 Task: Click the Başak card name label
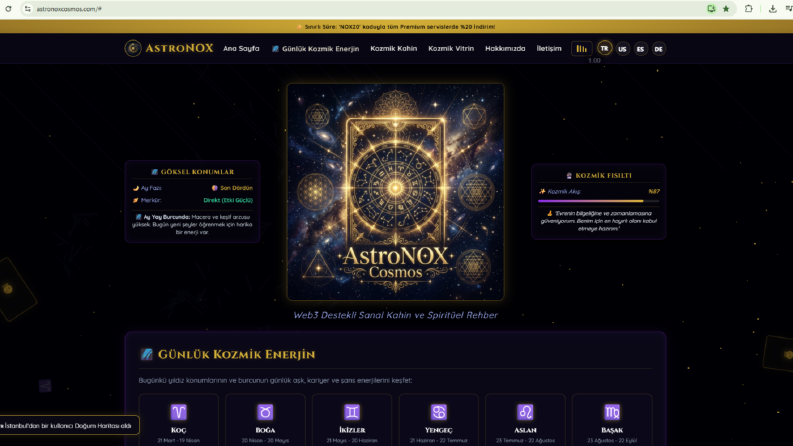pyautogui.click(x=612, y=430)
